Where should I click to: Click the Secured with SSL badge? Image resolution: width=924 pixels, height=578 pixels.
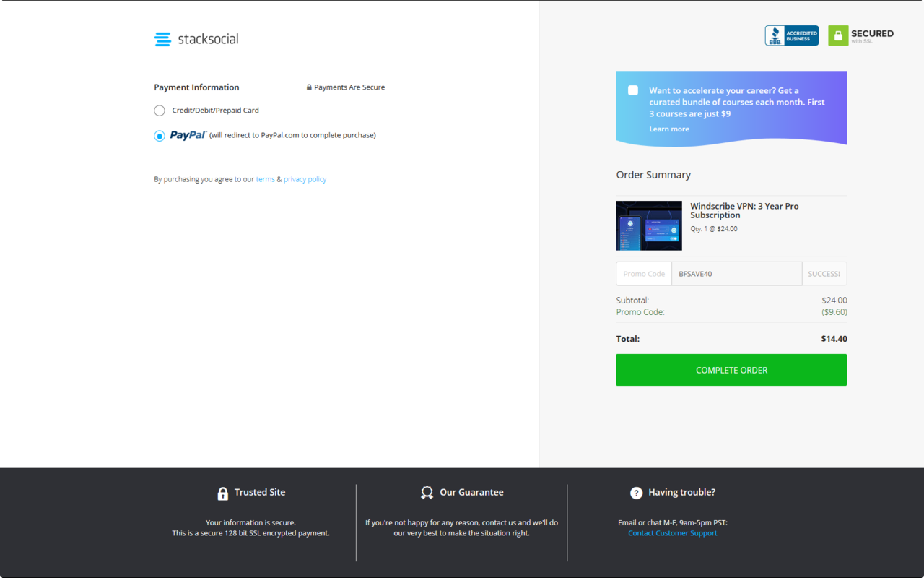[x=861, y=35]
